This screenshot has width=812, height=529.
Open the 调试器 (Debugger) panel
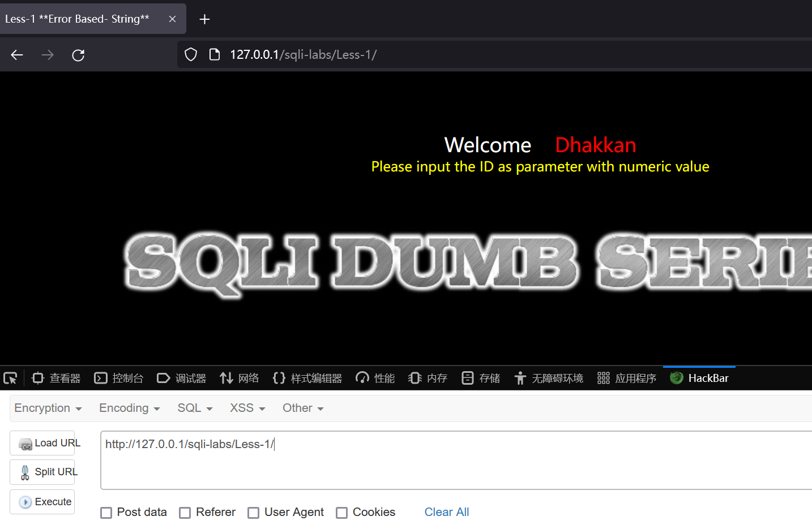(x=181, y=377)
